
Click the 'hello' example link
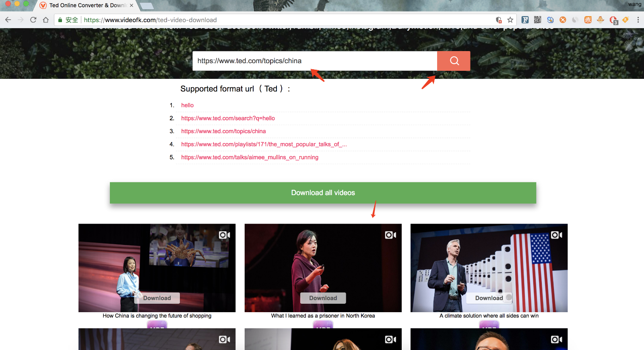(x=187, y=105)
